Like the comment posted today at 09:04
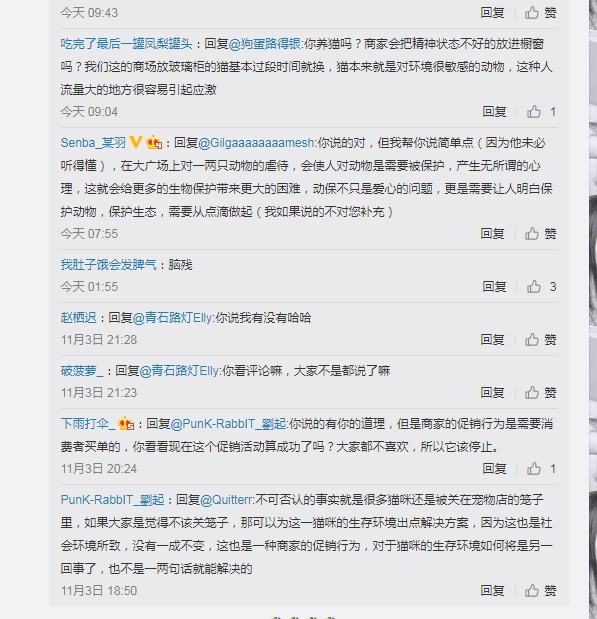Screen dimensions: 597x619 tap(541, 112)
